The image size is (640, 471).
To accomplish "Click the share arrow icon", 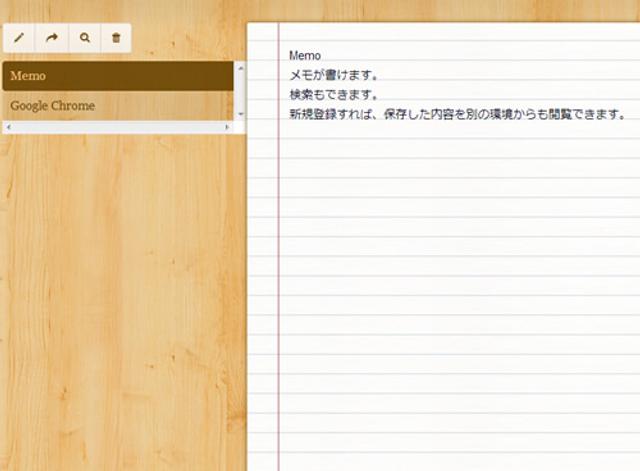I will pyautogui.click(x=52, y=38).
